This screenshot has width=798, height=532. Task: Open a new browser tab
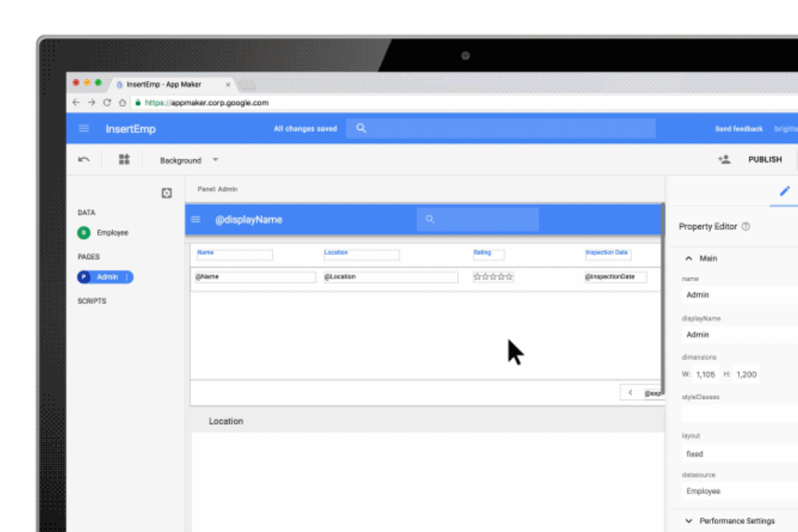247,85
